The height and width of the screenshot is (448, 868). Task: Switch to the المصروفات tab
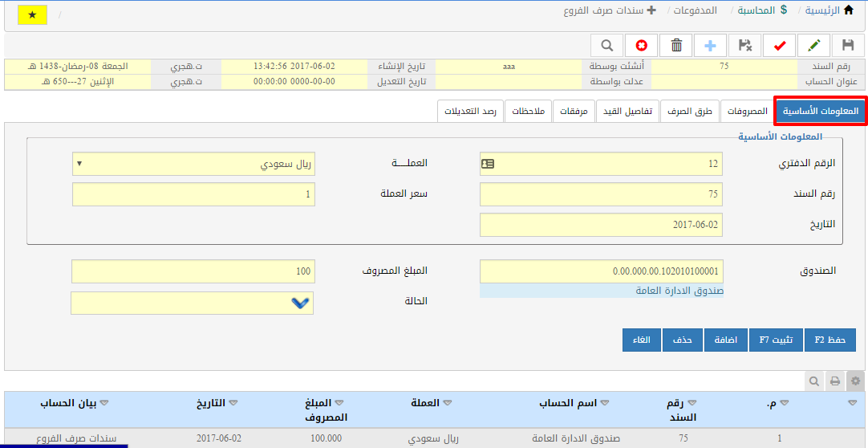(747, 111)
